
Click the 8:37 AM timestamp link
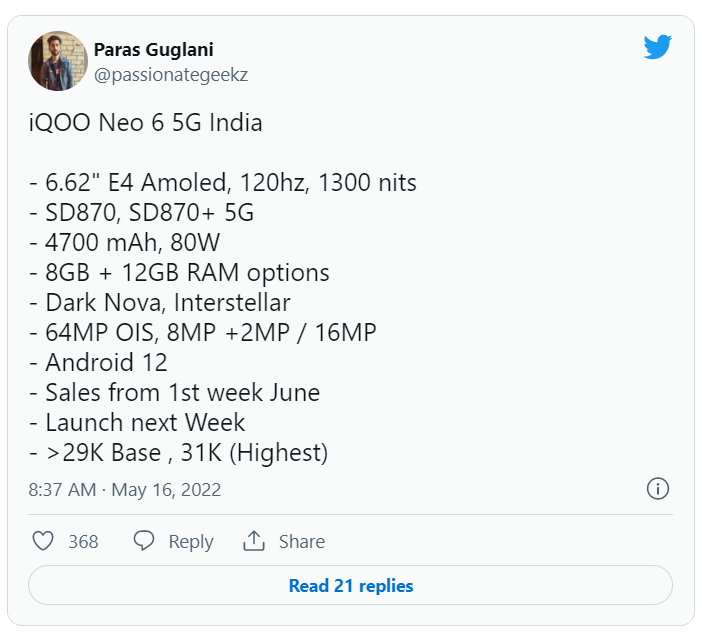61,490
